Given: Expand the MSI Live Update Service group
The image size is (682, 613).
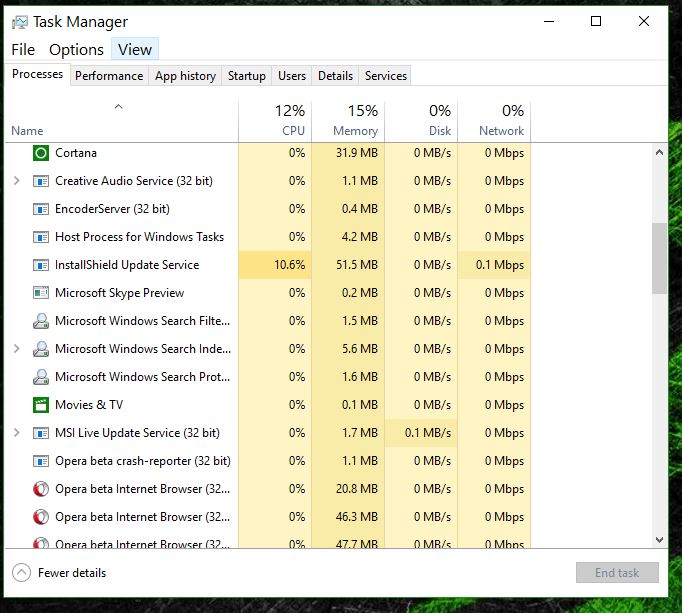Looking at the screenshot, I should point(16,433).
